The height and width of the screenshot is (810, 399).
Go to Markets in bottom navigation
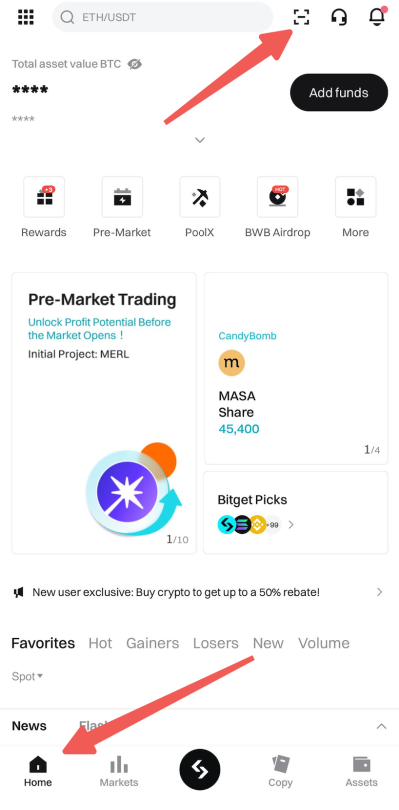click(119, 772)
